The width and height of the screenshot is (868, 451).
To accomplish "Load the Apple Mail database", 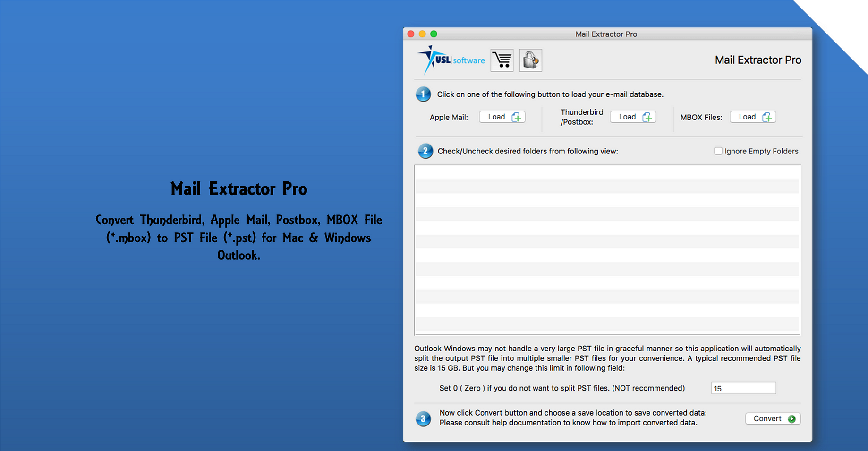I will (x=502, y=117).
